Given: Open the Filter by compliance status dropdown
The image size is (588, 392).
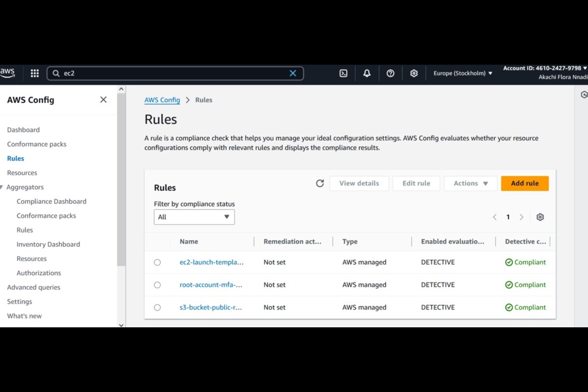Looking at the screenshot, I should click(194, 217).
